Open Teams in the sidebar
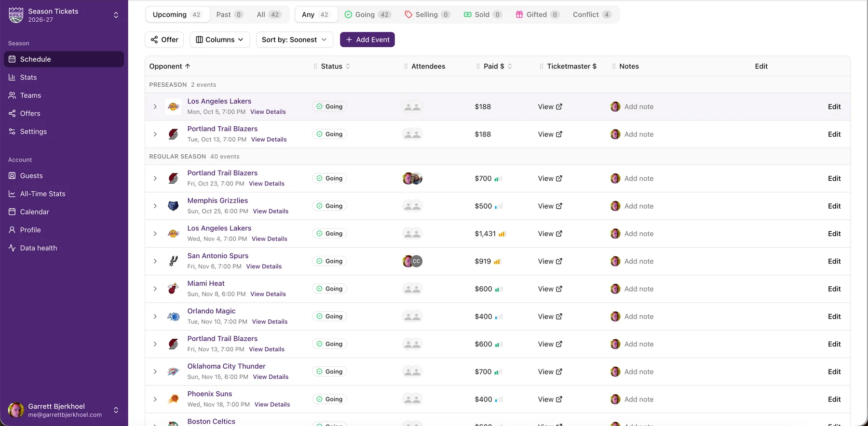 pyautogui.click(x=64, y=95)
